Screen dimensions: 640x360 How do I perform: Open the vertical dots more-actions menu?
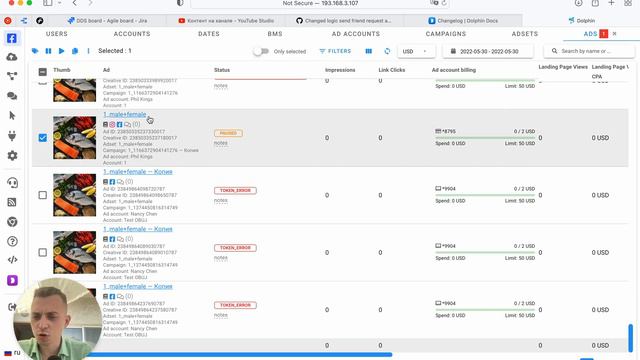[x=88, y=51]
